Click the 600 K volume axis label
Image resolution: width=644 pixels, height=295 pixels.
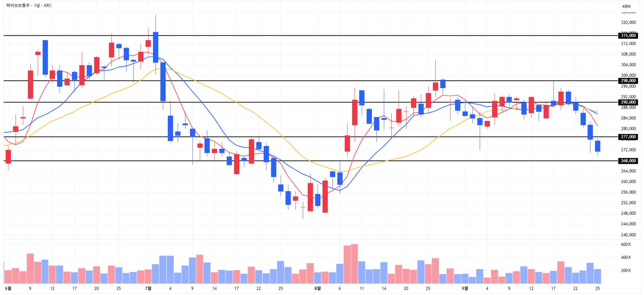point(626,245)
